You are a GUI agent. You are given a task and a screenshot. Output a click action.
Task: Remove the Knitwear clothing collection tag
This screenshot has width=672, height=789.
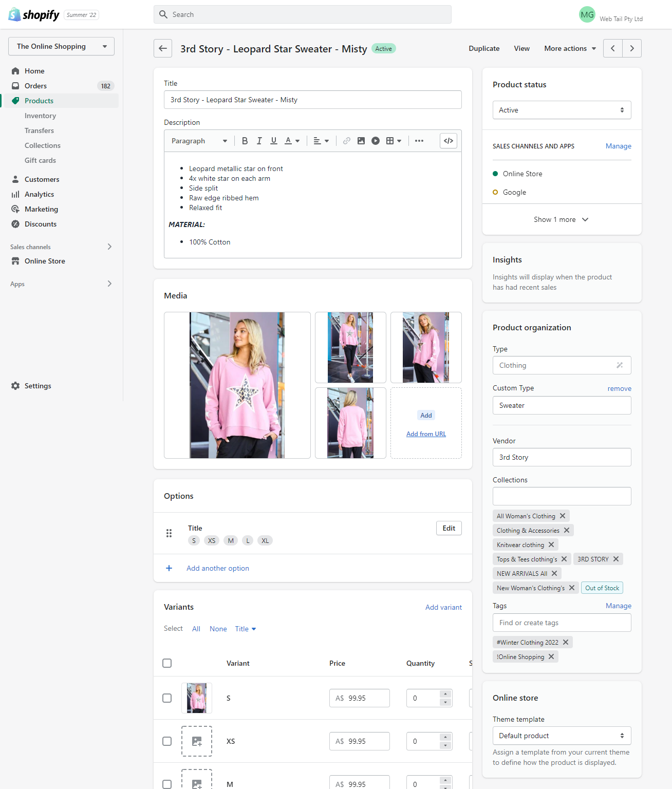551,544
